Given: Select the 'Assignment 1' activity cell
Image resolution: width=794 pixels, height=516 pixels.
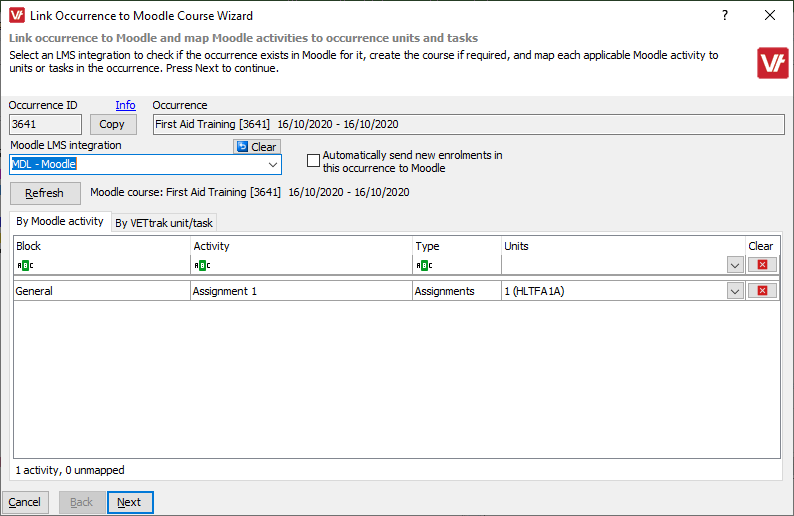Looking at the screenshot, I should click(x=301, y=291).
